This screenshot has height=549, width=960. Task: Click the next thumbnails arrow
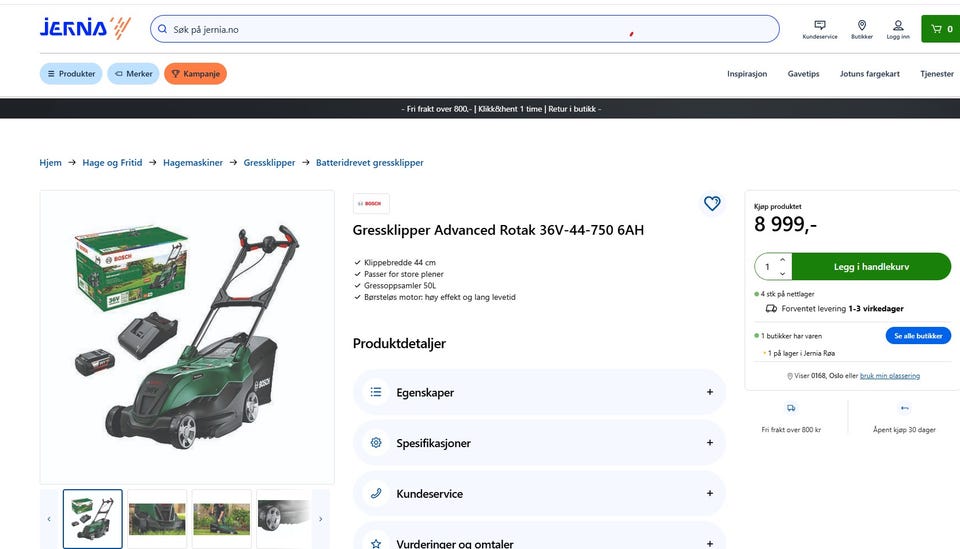[320, 519]
